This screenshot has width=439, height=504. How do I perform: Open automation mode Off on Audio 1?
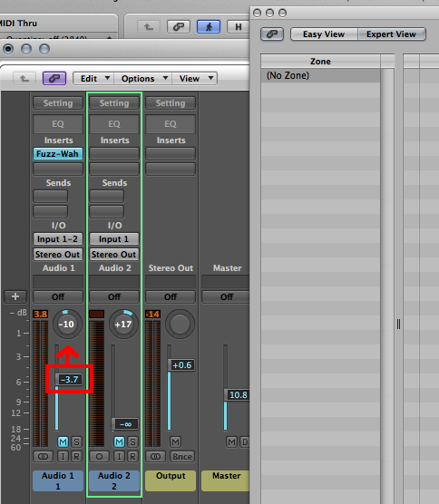click(58, 296)
